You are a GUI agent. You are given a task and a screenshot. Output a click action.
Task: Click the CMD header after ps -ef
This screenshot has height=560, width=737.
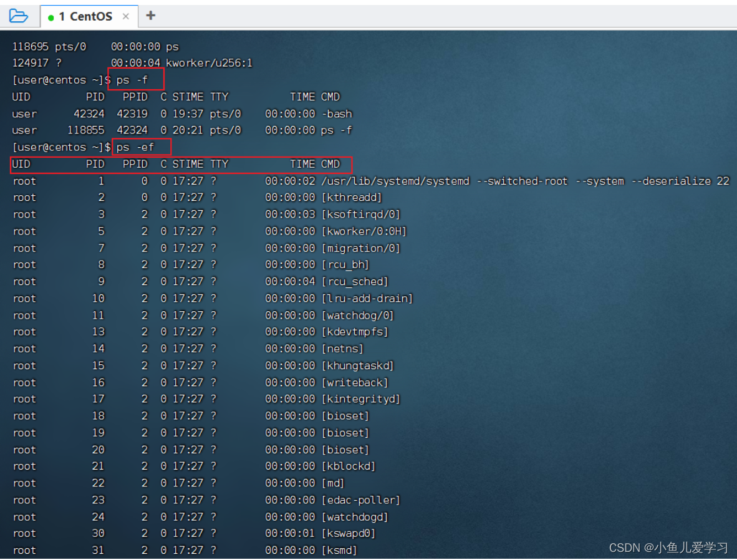pyautogui.click(x=330, y=164)
